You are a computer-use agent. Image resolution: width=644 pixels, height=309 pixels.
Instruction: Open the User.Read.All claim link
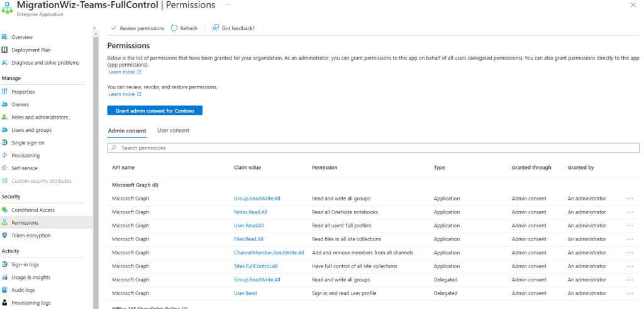pyautogui.click(x=249, y=225)
